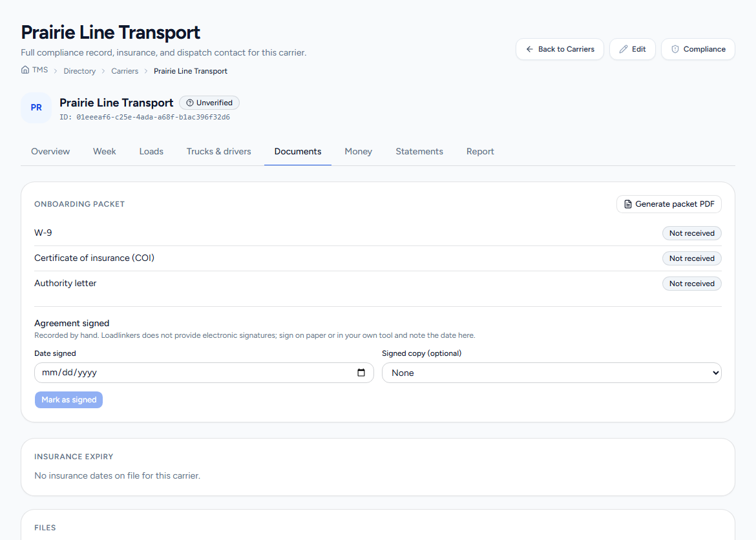
Task: Click the TMS home icon in breadcrumb
Action: click(x=25, y=70)
